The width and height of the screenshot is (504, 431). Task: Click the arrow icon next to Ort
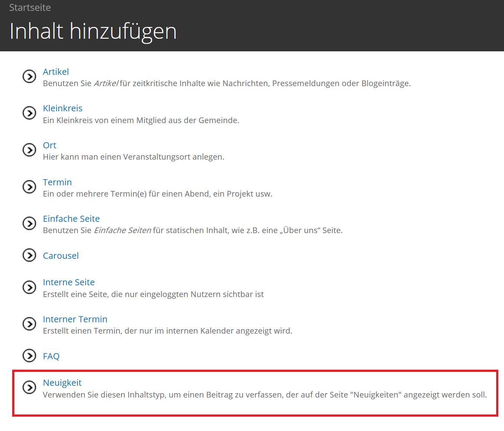(29, 150)
